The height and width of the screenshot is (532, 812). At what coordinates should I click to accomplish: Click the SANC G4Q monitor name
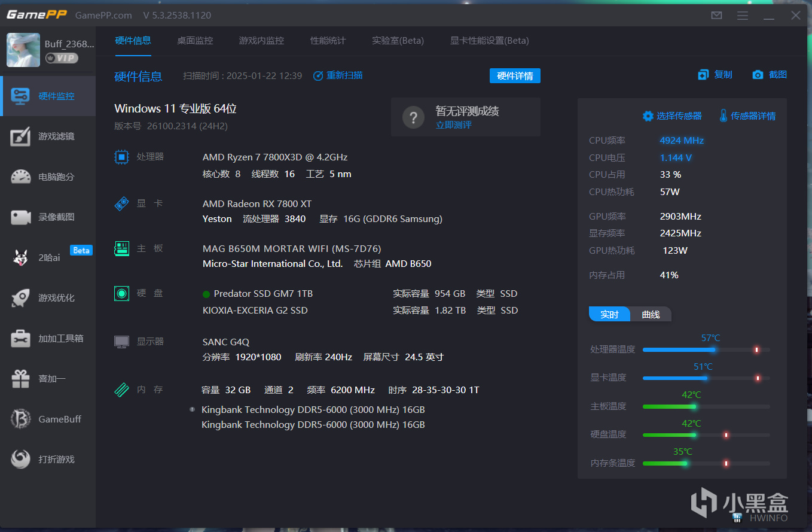pyautogui.click(x=226, y=342)
